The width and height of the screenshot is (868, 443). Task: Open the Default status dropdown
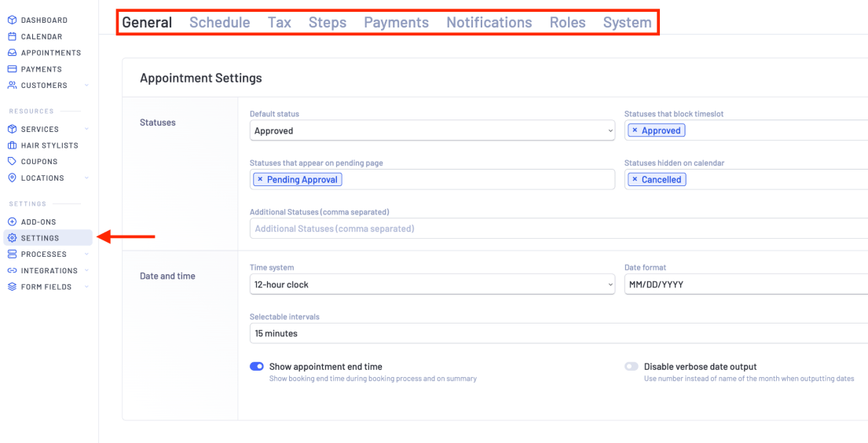[432, 130]
